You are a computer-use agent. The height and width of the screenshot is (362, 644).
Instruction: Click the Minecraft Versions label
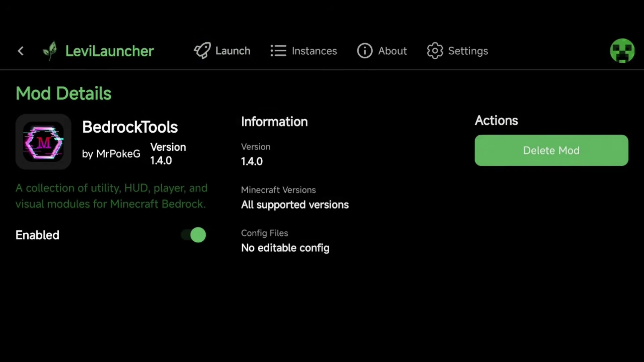click(278, 190)
